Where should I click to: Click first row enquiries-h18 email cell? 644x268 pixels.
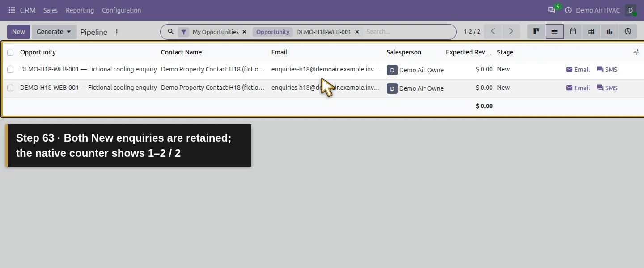(326, 69)
